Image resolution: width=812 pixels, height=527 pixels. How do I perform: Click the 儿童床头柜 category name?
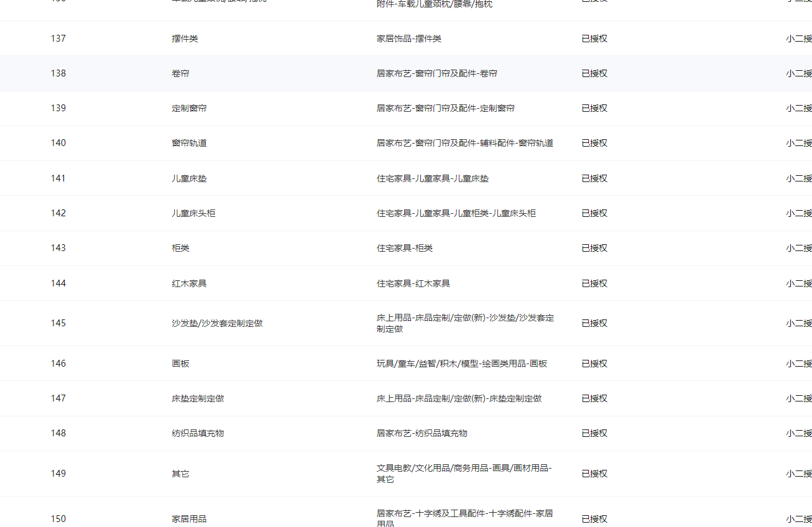[x=193, y=213]
